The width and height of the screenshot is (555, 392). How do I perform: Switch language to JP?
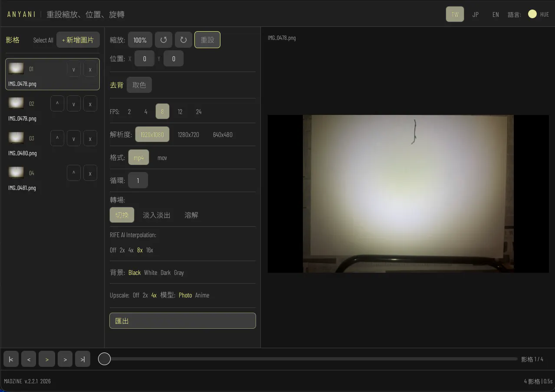476,14
